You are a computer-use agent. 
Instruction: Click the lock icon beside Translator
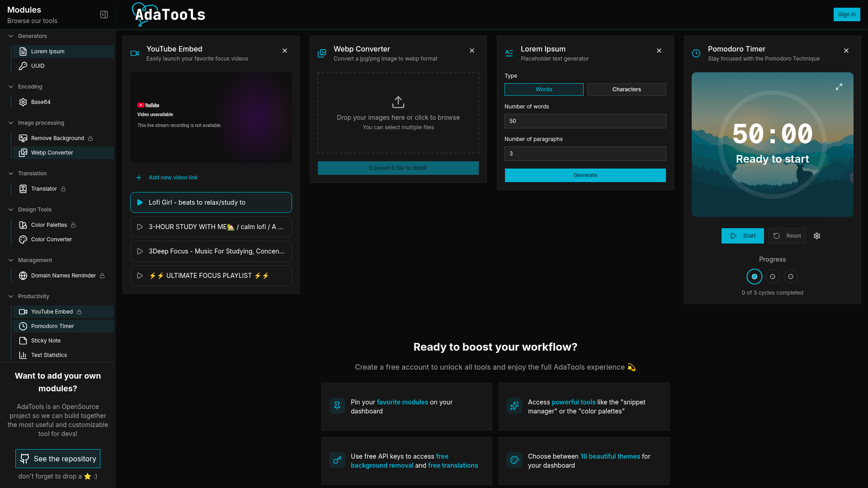(63, 189)
